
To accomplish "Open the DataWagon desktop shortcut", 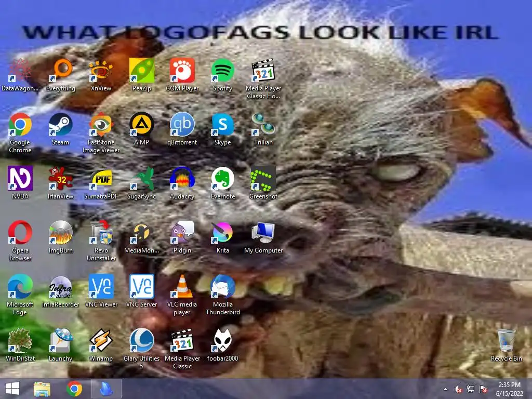I will (x=20, y=75).
